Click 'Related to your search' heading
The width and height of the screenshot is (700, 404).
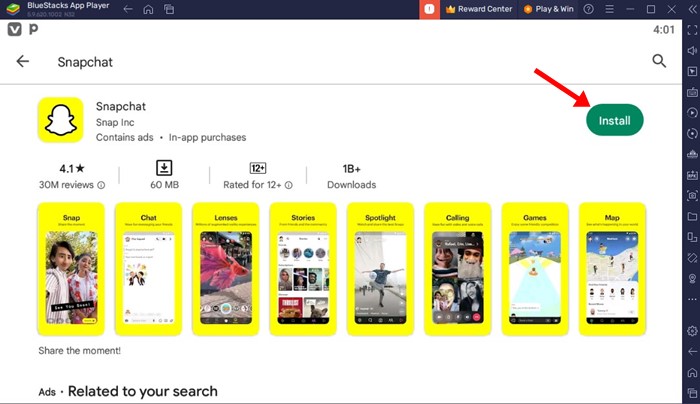pos(142,392)
